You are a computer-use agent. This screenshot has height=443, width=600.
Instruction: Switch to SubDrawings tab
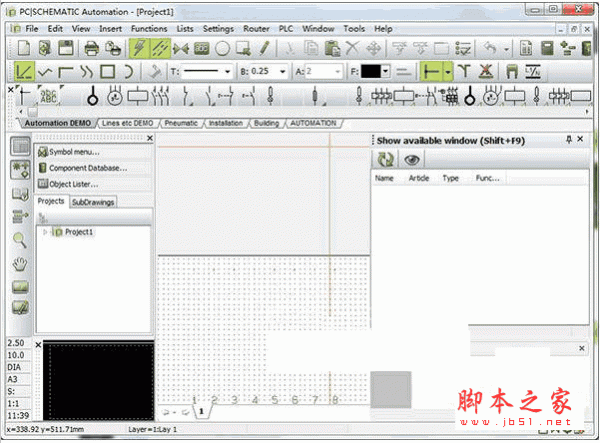[x=93, y=202]
